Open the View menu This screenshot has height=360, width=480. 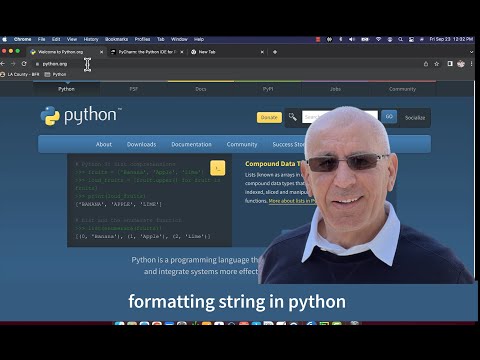click(72, 39)
